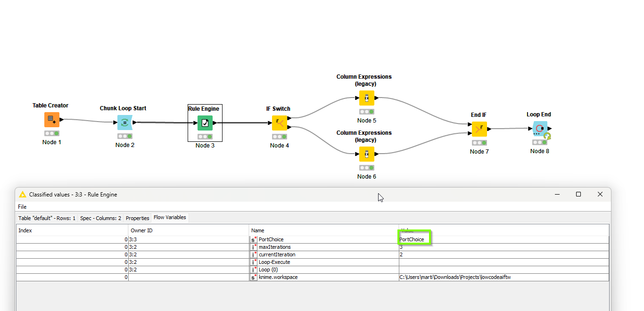Select the Column Expressions Node 6 icon
Viewport: 644px width, 311px height.
point(366,154)
